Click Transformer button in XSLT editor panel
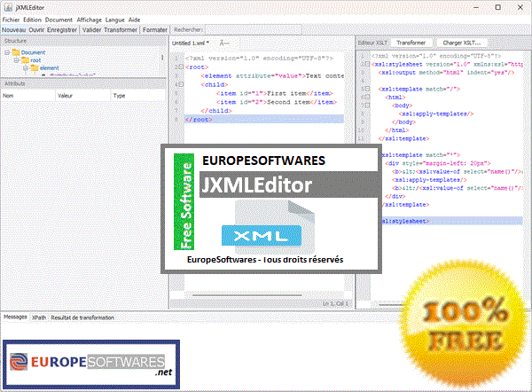This screenshot has height=392, width=532. click(411, 43)
